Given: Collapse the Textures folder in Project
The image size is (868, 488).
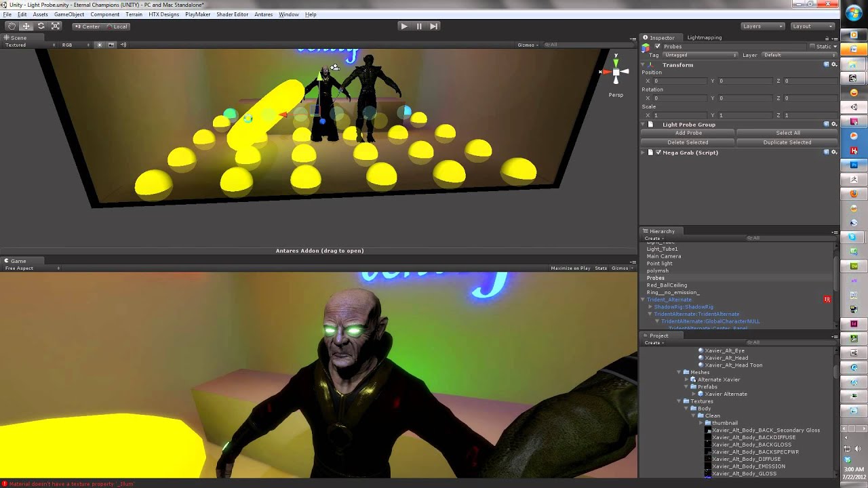Looking at the screenshot, I should click(678, 401).
